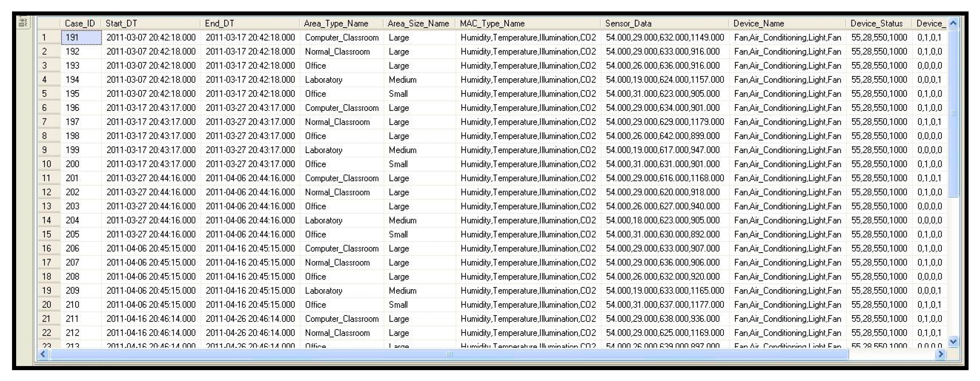This screenshot has width=980, height=381.
Task: Select the Sensor_Data column header
Action: 664,23
